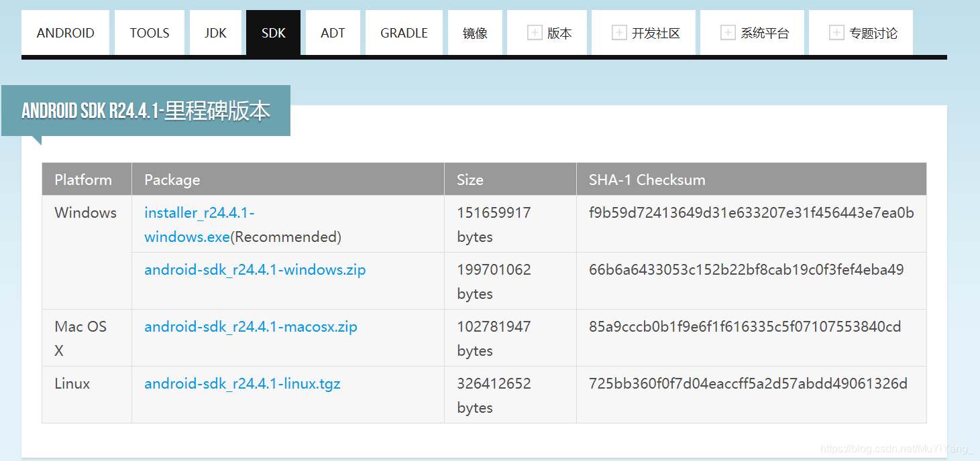Open the 版本 menu label

tap(559, 33)
